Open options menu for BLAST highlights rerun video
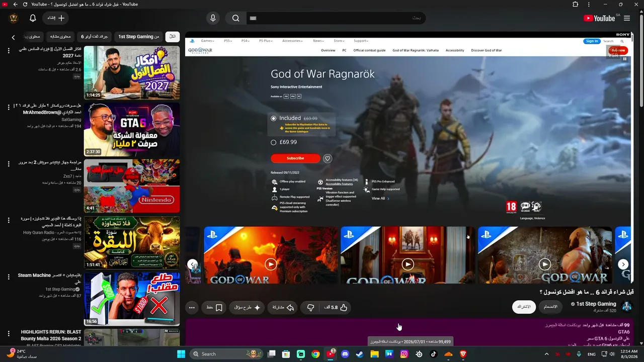 click(9, 333)
